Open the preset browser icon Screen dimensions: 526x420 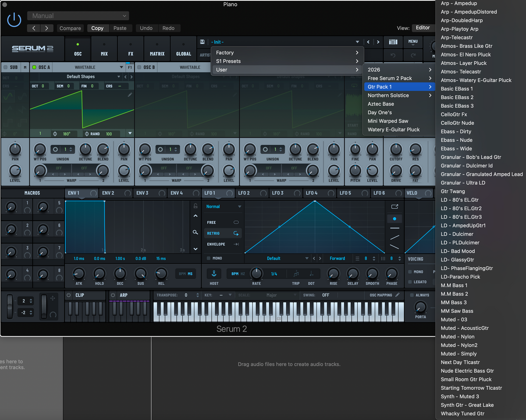pos(393,42)
